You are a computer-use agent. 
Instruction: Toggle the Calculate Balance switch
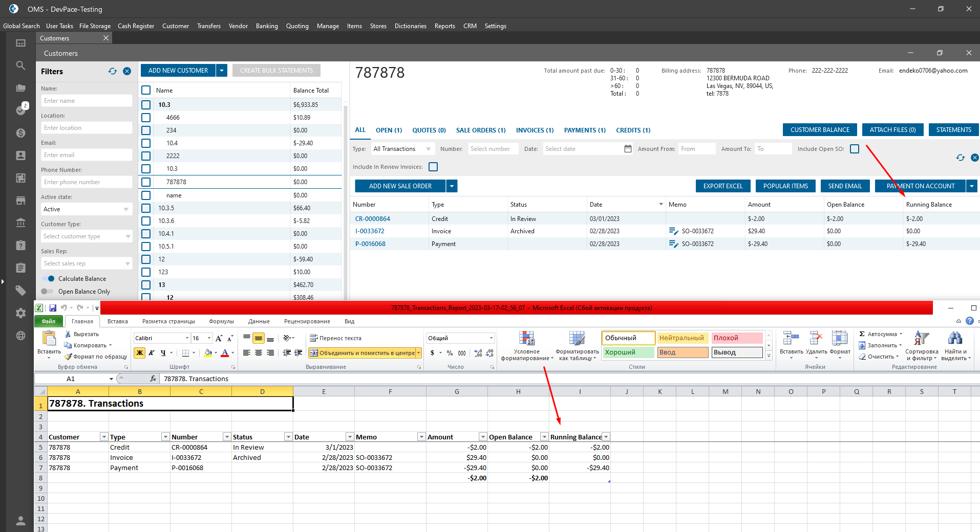48,279
